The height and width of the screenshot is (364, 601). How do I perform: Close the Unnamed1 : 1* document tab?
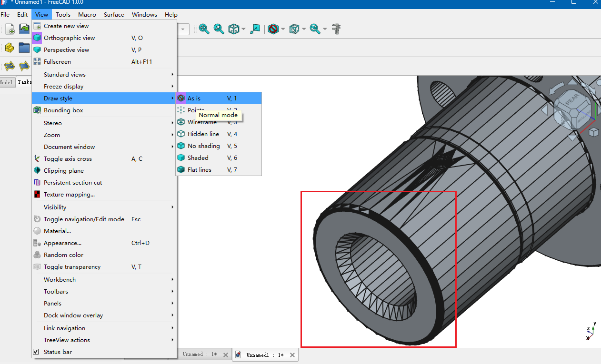click(x=292, y=355)
